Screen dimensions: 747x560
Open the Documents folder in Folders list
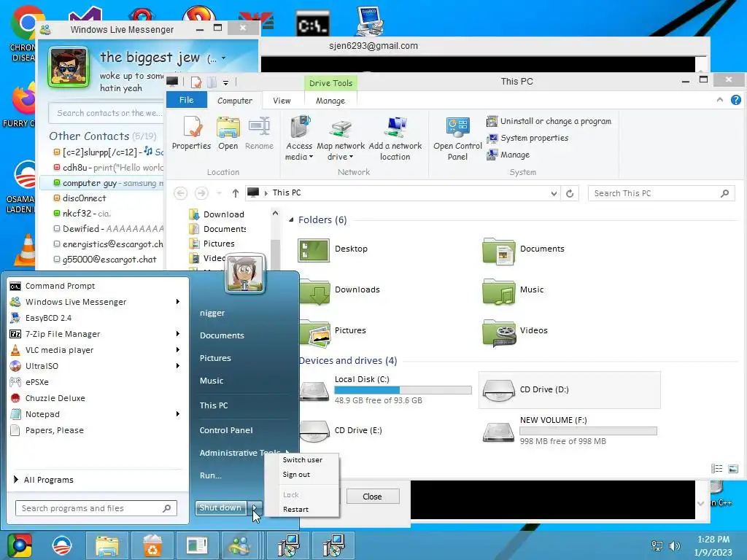523,249
